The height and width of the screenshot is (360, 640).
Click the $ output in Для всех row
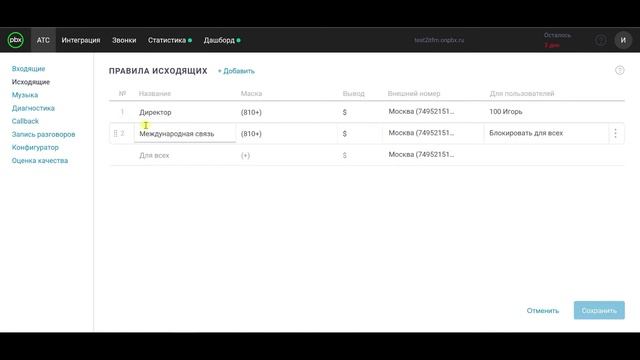(x=345, y=155)
